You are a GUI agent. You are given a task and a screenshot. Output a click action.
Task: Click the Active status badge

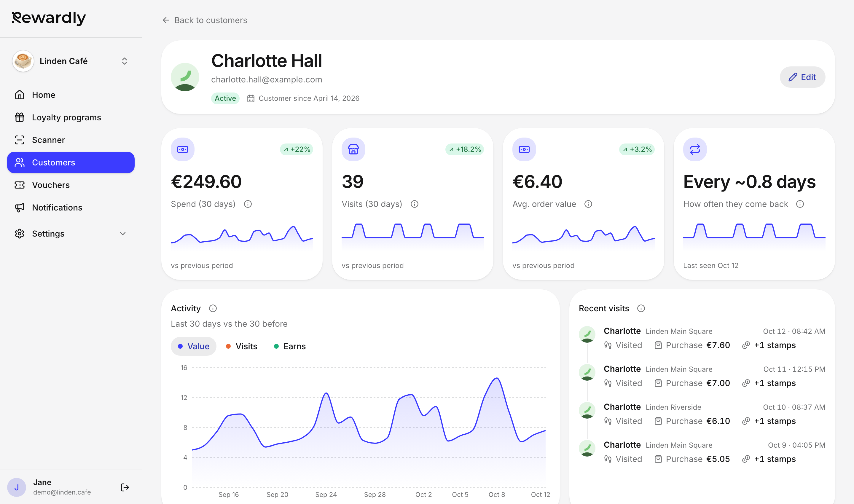point(225,98)
